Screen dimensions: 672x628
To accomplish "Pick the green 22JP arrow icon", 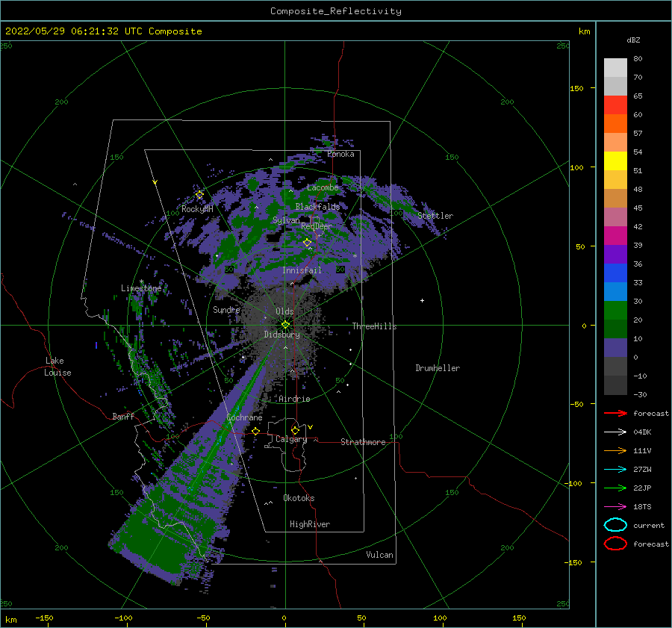I will 615,488.
